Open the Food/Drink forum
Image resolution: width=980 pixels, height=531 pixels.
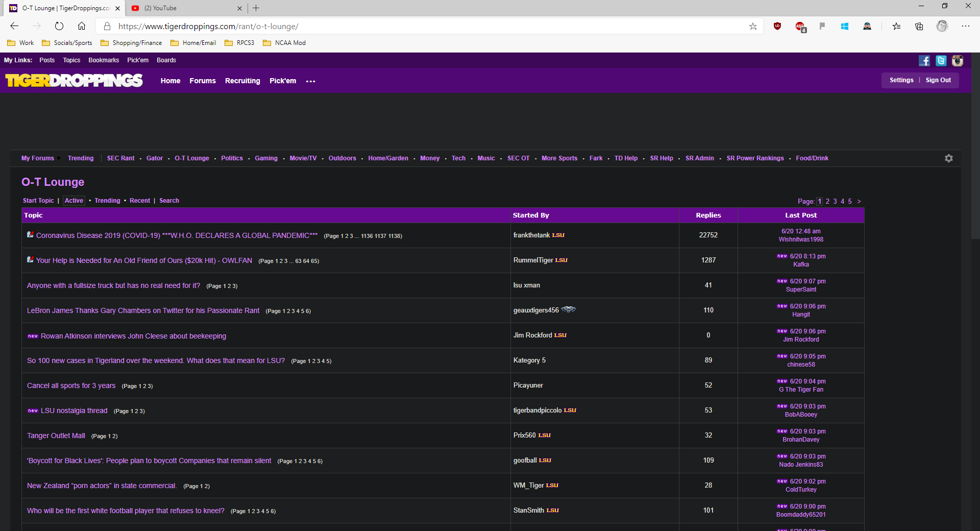click(x=812, y=158)
